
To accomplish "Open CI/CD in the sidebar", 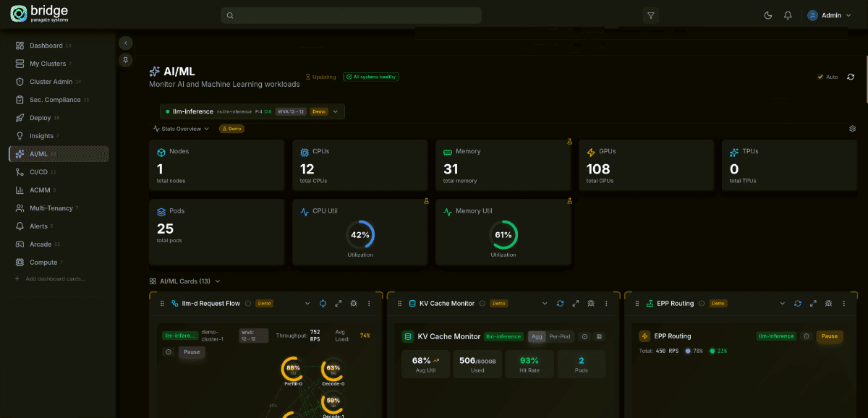I will 59,172.
